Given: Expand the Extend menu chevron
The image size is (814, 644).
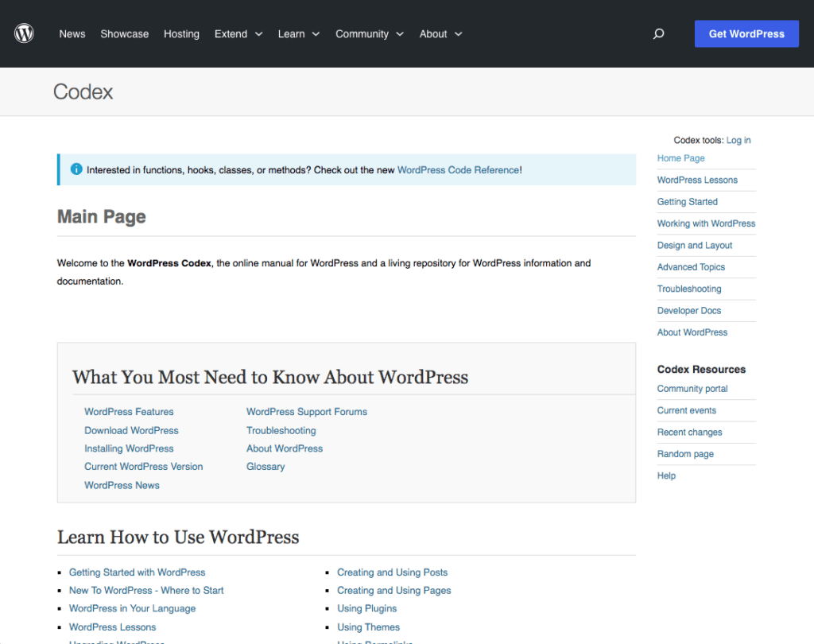Looking at the screenshot, I should coord(258,34).
